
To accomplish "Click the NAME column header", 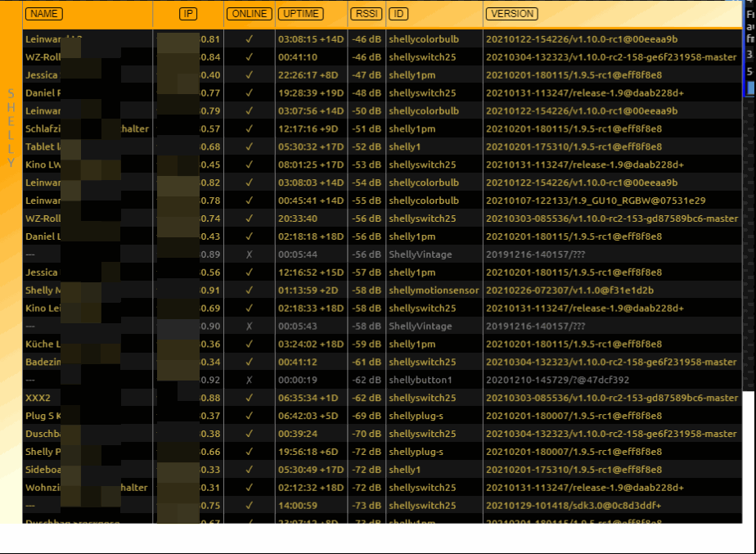I will 44,14.
